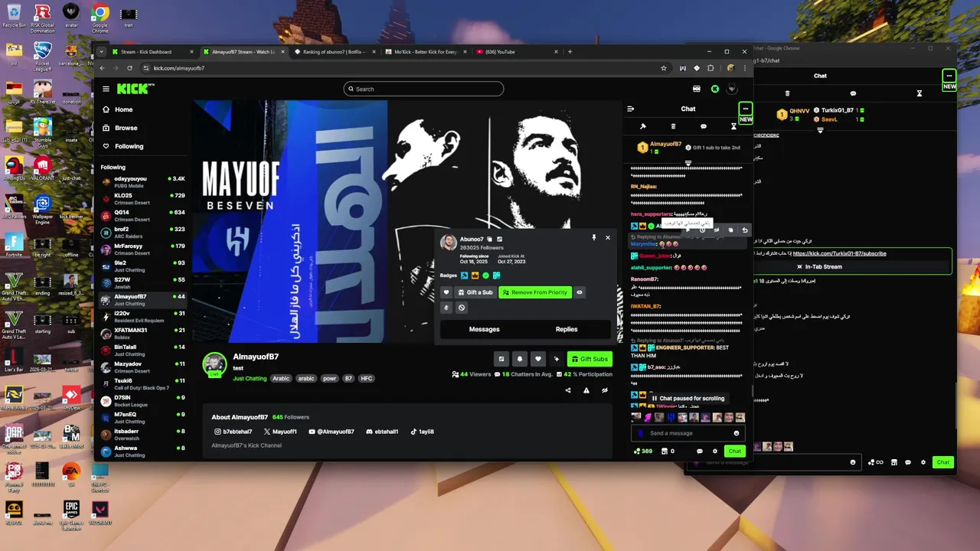Toggle hidden-eye icon below viewer stats
This screenshot has height=551, width=980.
[x=605, y=390]
